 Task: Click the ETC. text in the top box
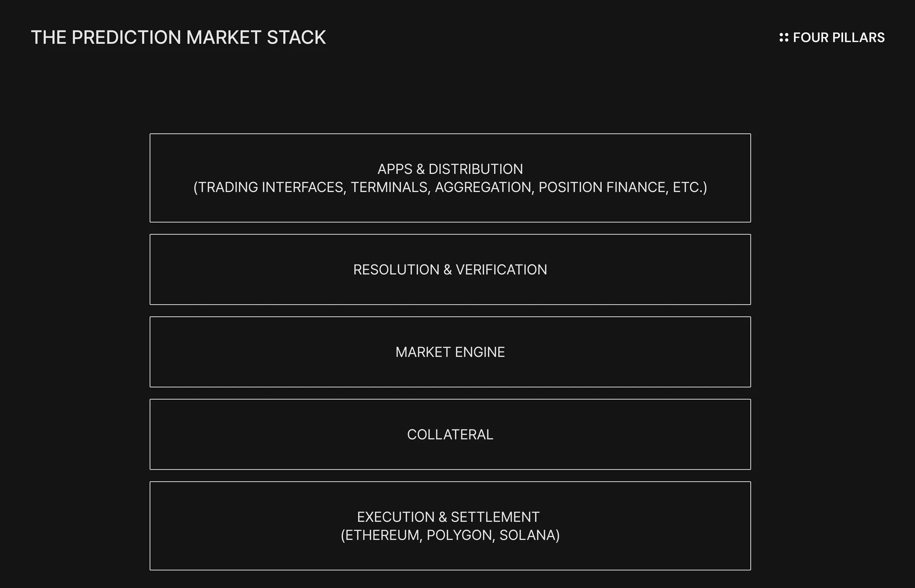coord(688,187)
